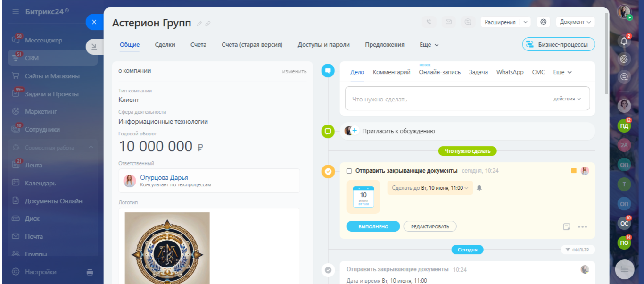Click the email envelope icon in the header

(x=448, y=22)
